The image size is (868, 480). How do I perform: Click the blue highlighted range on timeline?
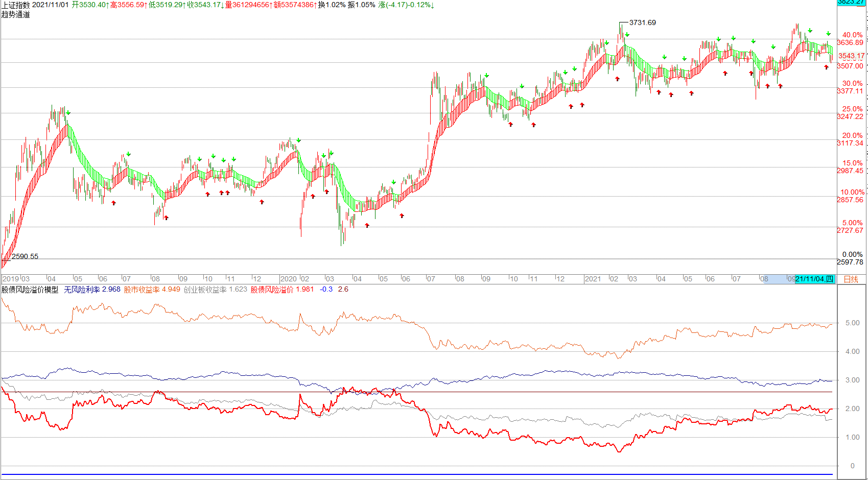point(779,279)
